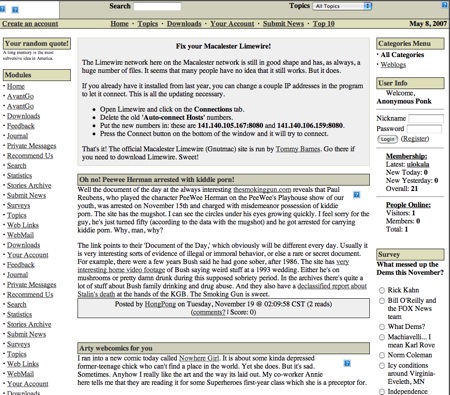The height and width of the screenshot is (395, 450).
Task: Select the Rick Kahn survey option
Action: click(382, 290)
